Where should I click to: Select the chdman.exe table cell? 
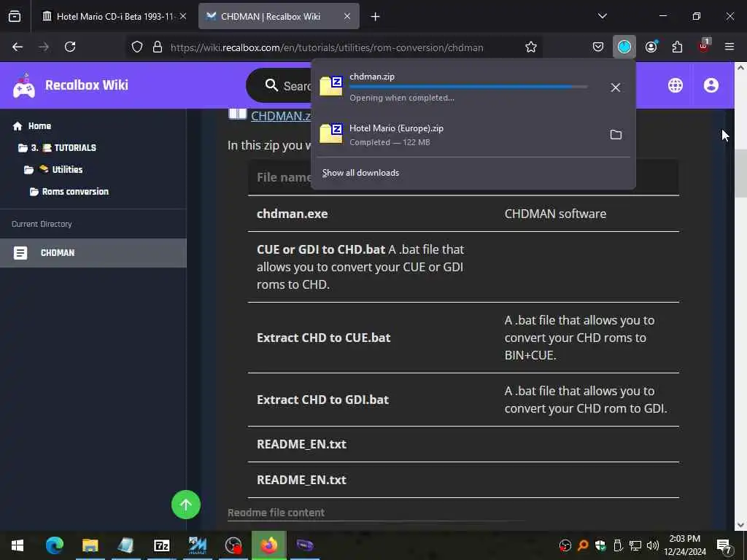292,214
